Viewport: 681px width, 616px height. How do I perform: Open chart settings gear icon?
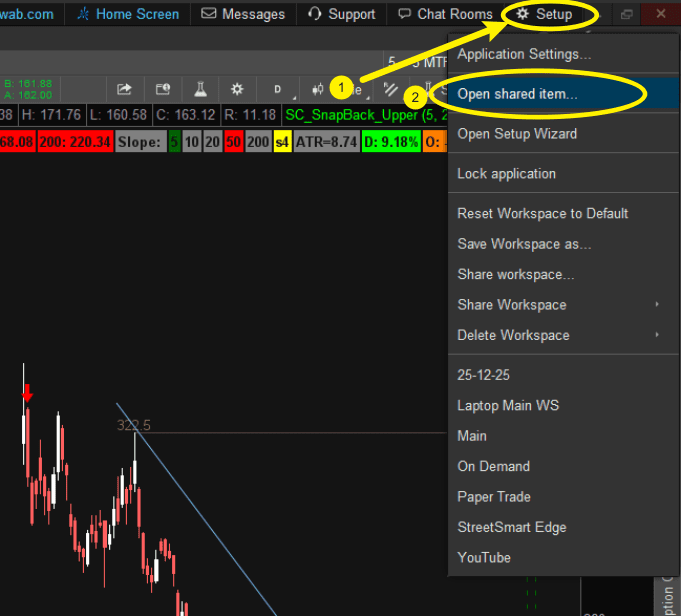pyautogui.click(x=237, y=89)
